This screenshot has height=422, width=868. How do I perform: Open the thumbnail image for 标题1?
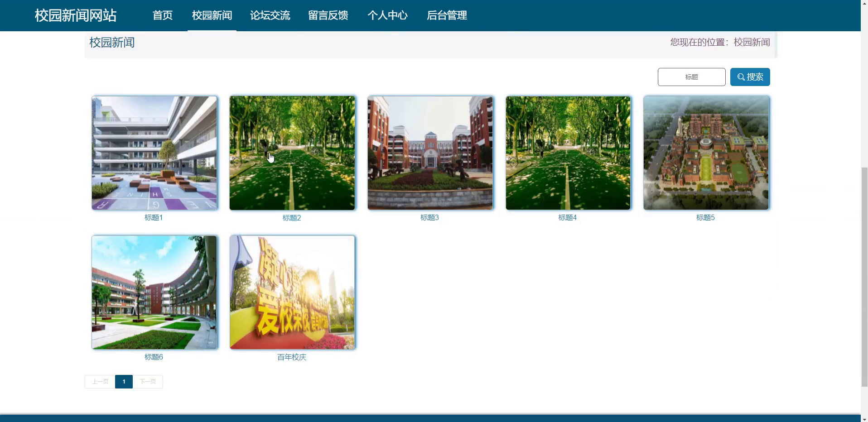154,153
